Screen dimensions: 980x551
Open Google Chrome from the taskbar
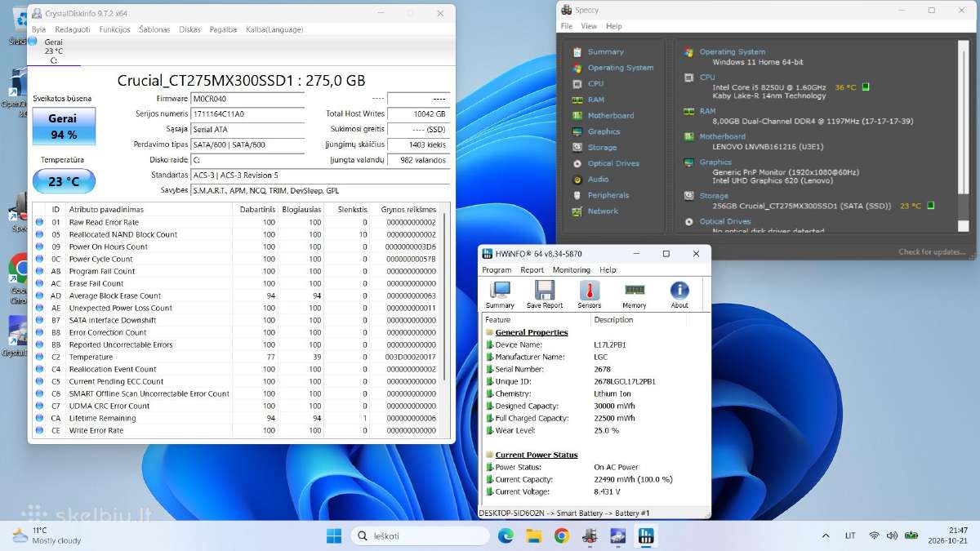562,535
